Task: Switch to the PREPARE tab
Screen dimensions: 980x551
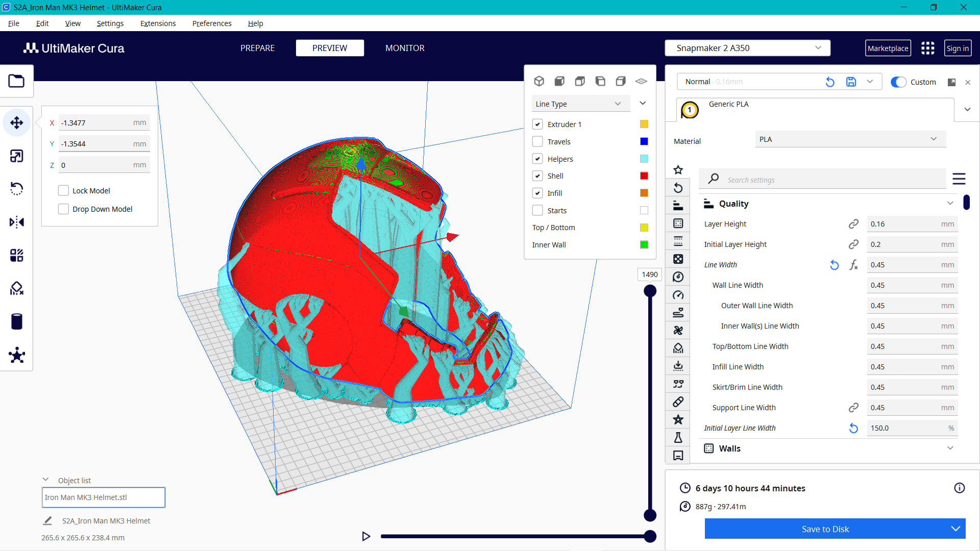Action: click(x=257, y=48)
